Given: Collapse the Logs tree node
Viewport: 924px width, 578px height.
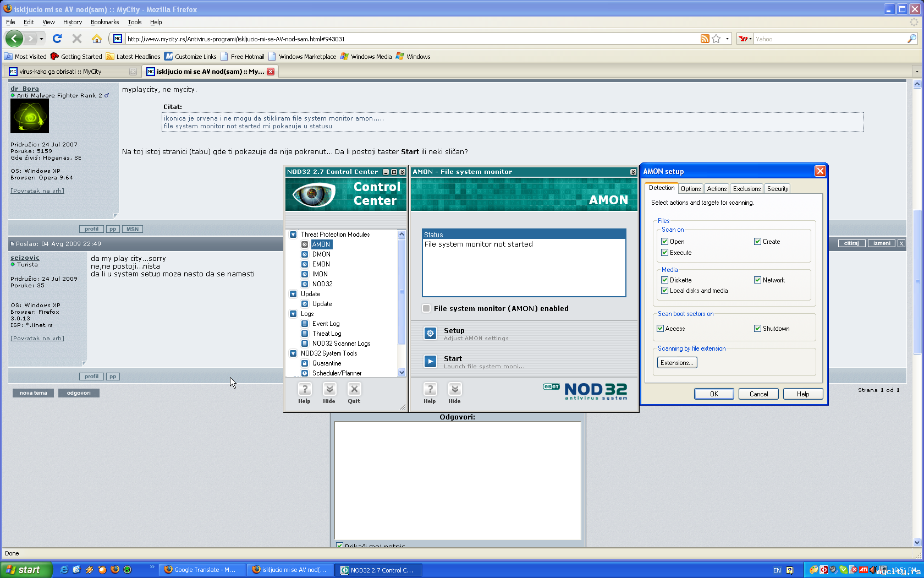Looking at the screenshot, I should click(x=293, y=314).
